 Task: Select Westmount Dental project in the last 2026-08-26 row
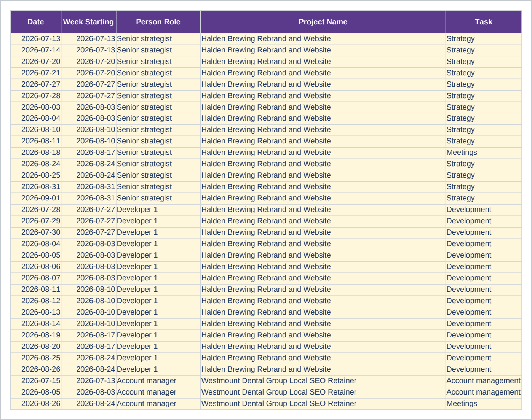(x=323, y=404)
